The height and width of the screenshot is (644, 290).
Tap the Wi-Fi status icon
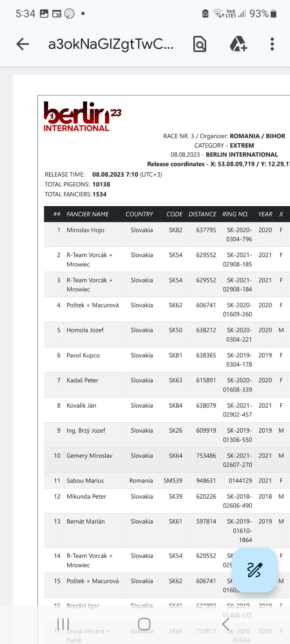(x=218, y=14)
